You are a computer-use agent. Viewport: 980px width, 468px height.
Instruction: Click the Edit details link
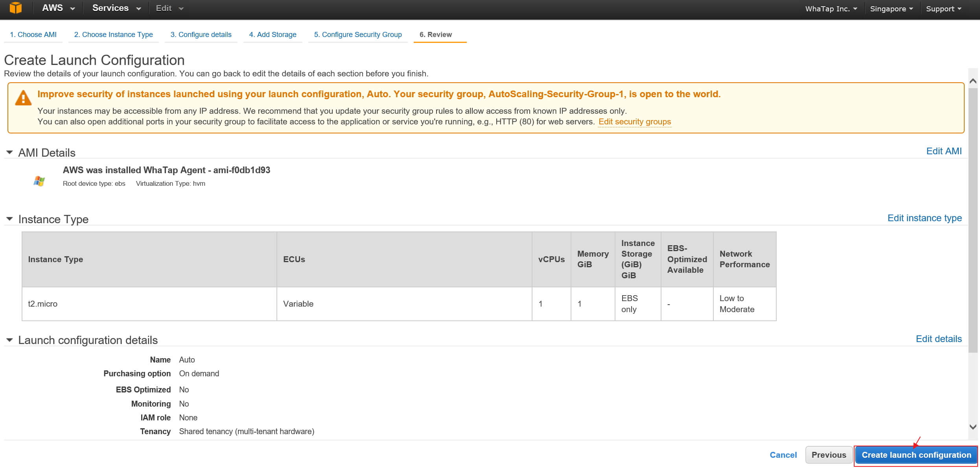pos(939,339)
